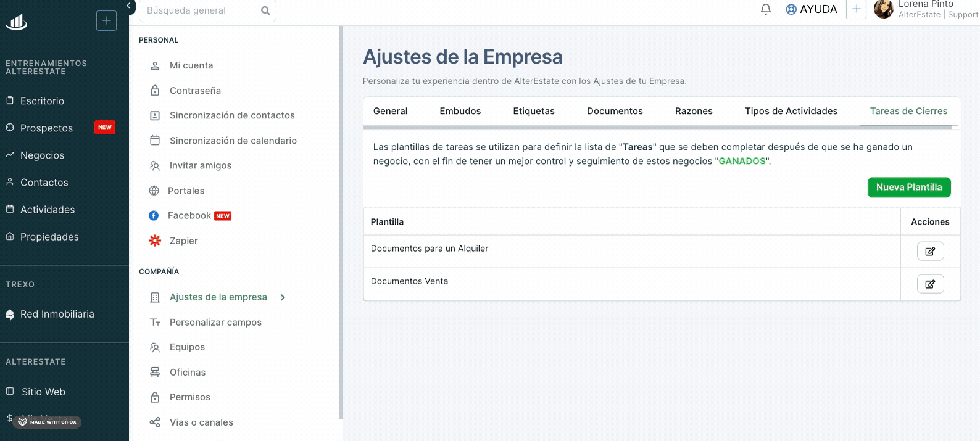Go to Personalizar campos settings
The image size is (980, 441).
pyautogui.click(x=215, y=323)
